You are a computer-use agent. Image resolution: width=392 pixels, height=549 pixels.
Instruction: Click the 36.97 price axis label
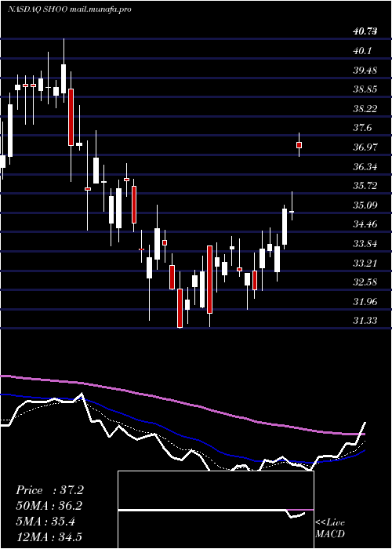[365, 147]
